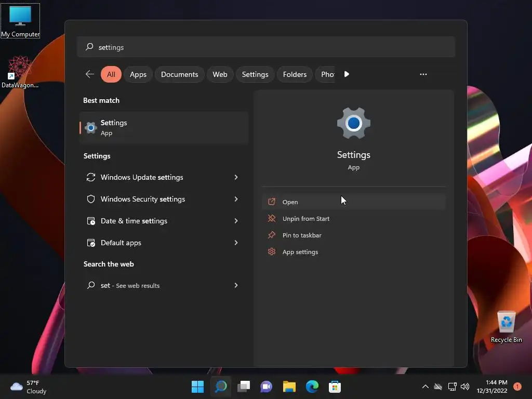Launch Microsoft Edge from the taskbar
The height and width of the screenshot is (399, 532).
click(312, 387)
